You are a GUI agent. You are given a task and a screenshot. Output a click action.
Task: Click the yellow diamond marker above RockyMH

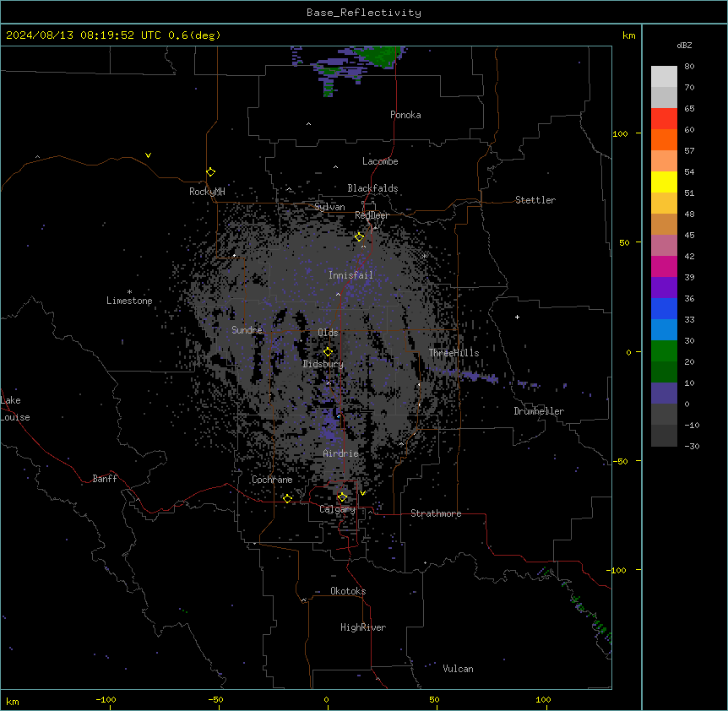pyautogui.click(x=211, y=172)
